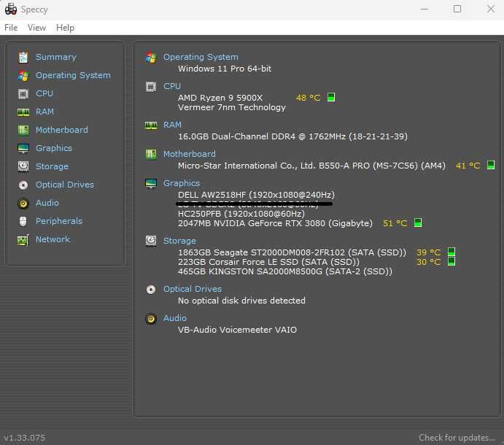
Task: Click the Audio icon in main panel
Action: point(151,319)
